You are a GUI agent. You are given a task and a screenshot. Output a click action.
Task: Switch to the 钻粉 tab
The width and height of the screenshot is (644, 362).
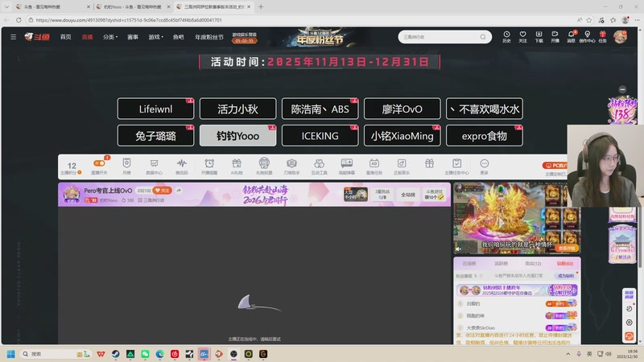565,264
